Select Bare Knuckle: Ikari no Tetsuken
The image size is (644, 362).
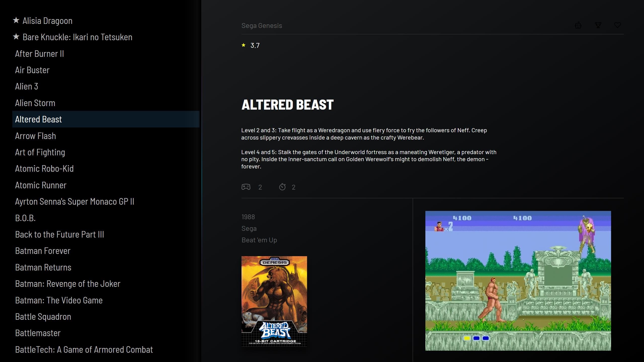pos(77,37)
